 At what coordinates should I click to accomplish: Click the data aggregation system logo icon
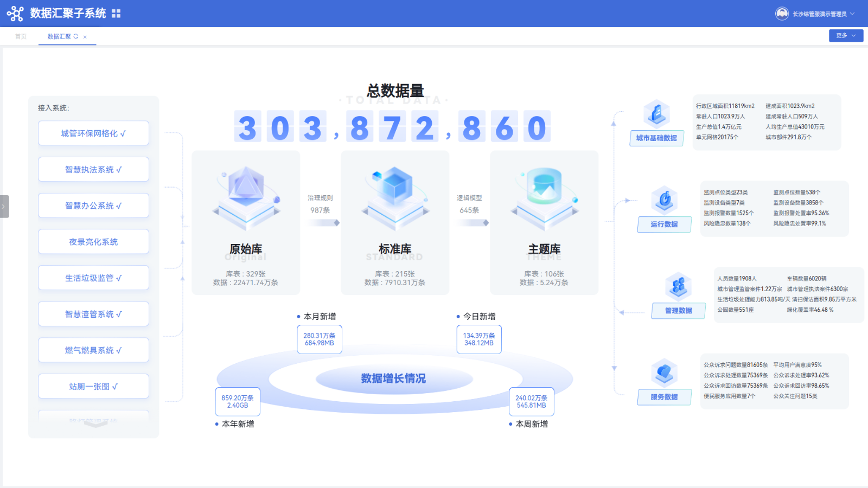(x=15, y=14)
